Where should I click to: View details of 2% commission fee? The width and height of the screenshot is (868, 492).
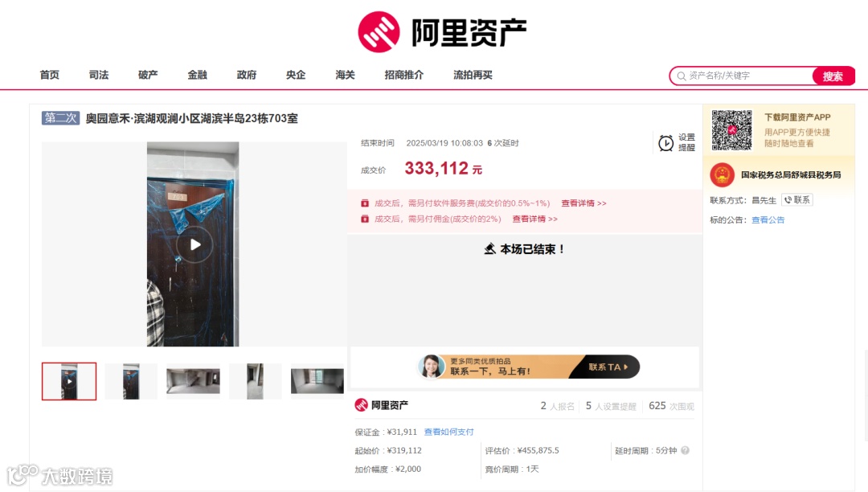[x=534, y=219]
